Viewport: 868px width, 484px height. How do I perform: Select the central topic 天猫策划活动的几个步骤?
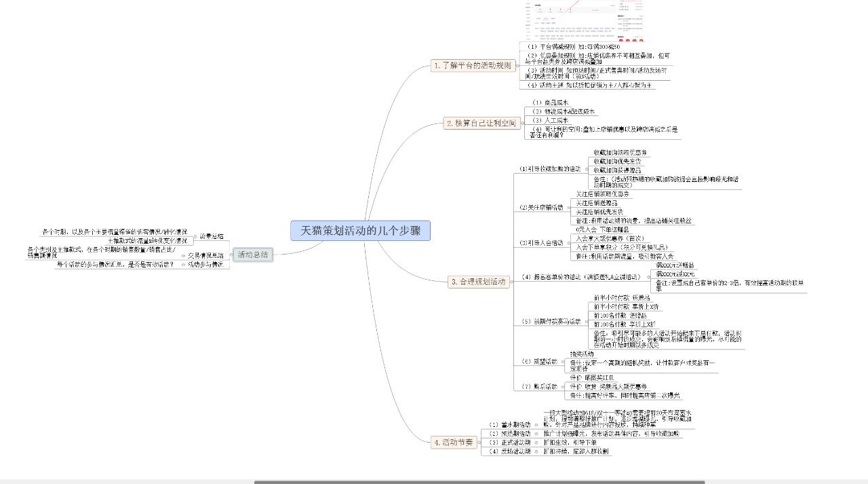[x=360, y=231]
